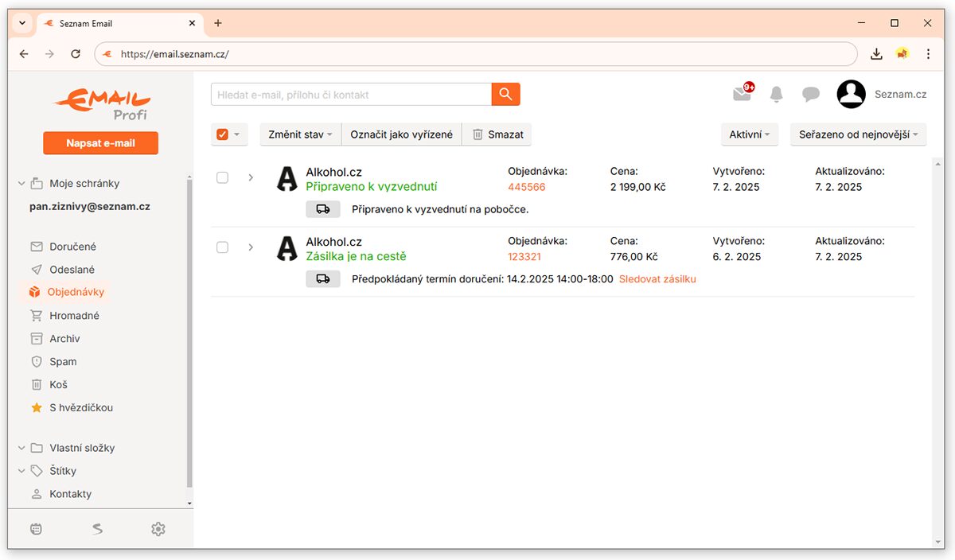Click the Napsat e-mail button
The width and height of the screenshot is (955, 560).
tap(100, 143)
